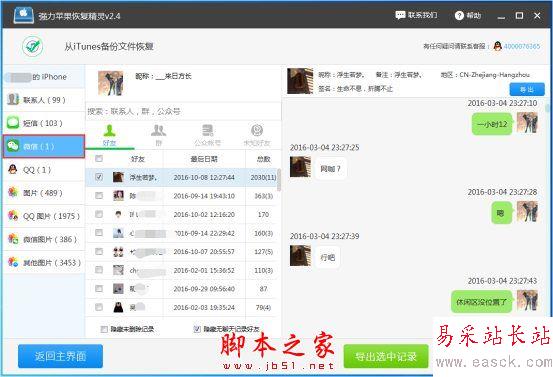
Task: Uncheck the 浮生若梦 row checkbox
Action: [99, 177]
